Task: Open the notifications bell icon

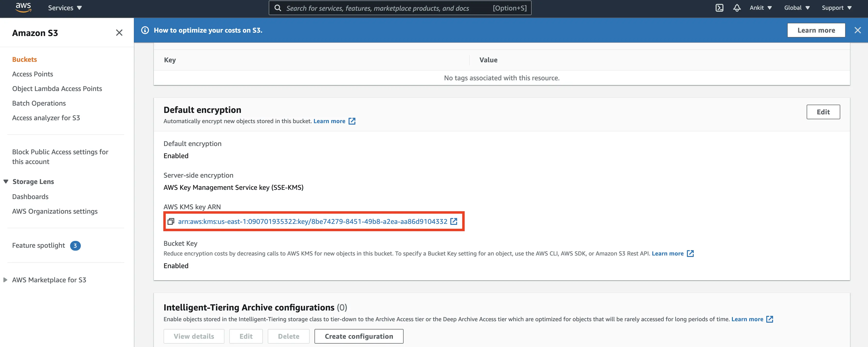Action: coord(737,8)
